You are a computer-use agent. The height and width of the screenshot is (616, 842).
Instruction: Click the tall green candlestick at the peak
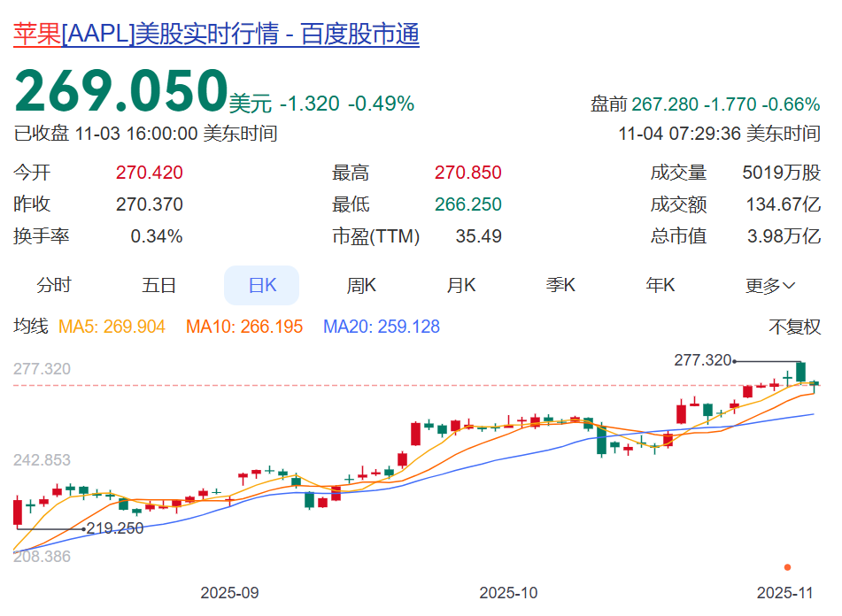[800, 371]
